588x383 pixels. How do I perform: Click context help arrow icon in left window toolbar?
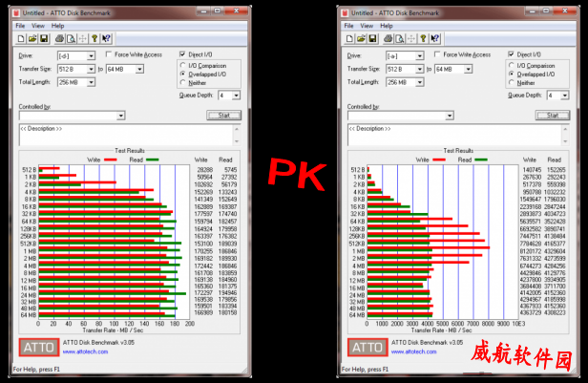tap(106, 38)
